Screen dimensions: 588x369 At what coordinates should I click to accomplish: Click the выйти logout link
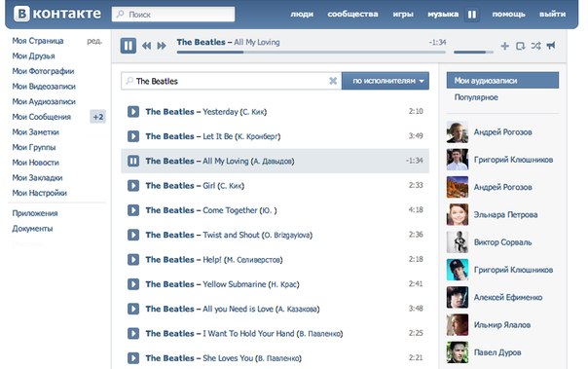click(552, 15)
